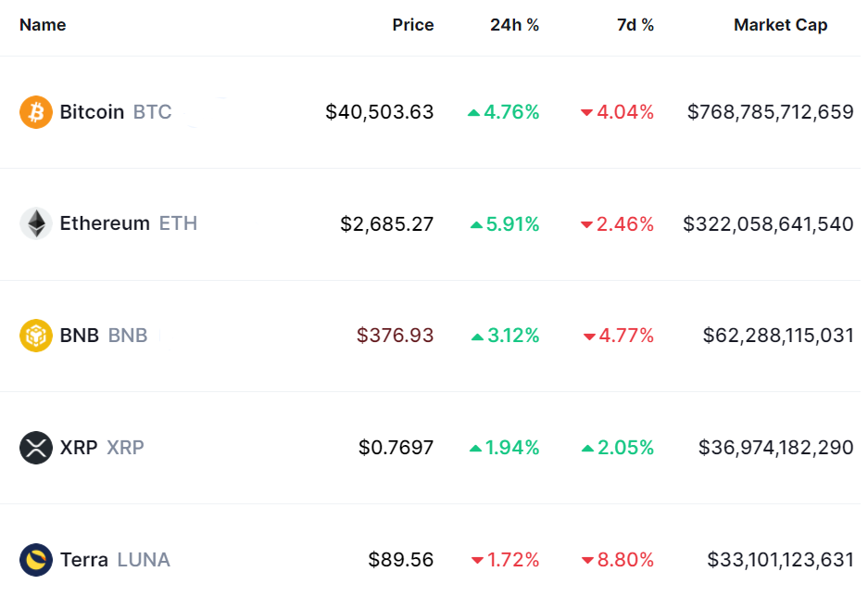
Task: Click Bitcoin's green 24h up arrow
Action: 473,113
